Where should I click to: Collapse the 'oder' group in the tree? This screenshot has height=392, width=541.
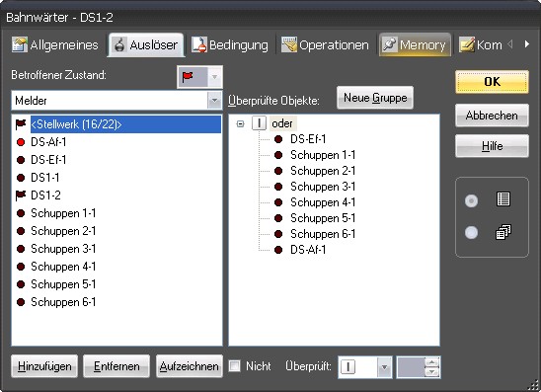(x=241, y=123)
